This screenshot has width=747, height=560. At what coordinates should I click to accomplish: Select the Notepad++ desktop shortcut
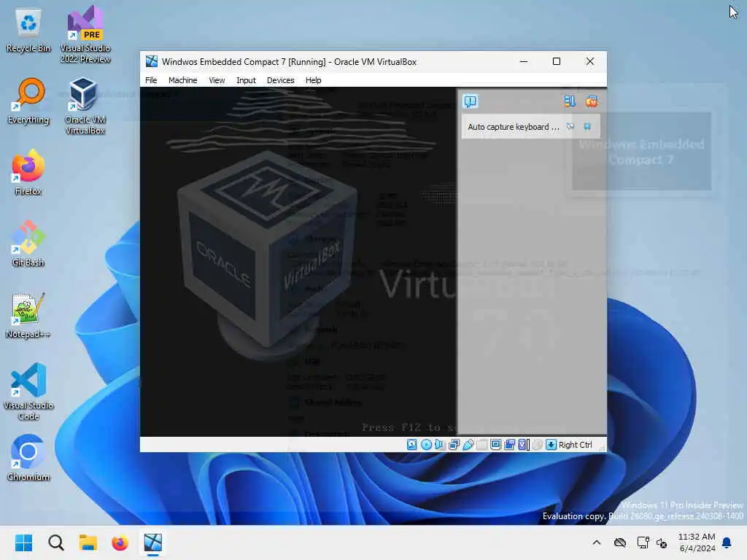tap(28, 315)
